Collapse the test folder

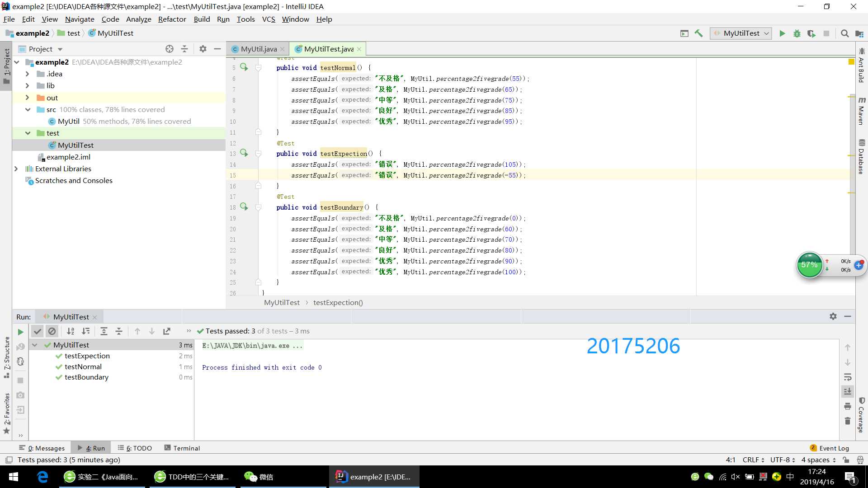(28, 133)
